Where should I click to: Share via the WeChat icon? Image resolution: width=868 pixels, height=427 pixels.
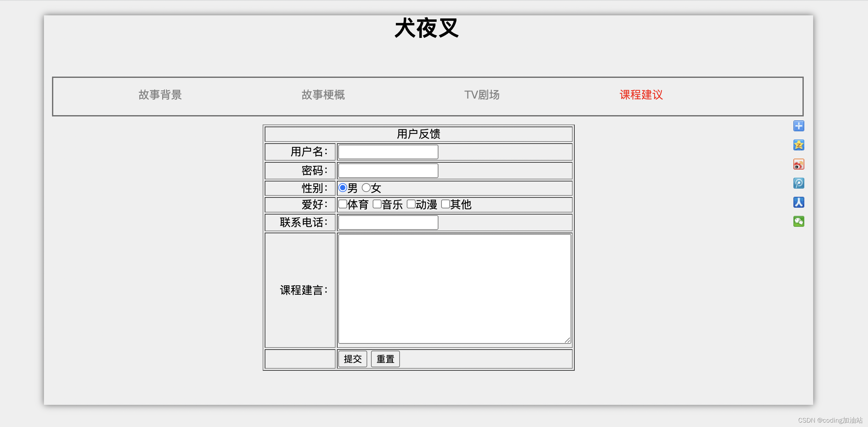[799, 221]
